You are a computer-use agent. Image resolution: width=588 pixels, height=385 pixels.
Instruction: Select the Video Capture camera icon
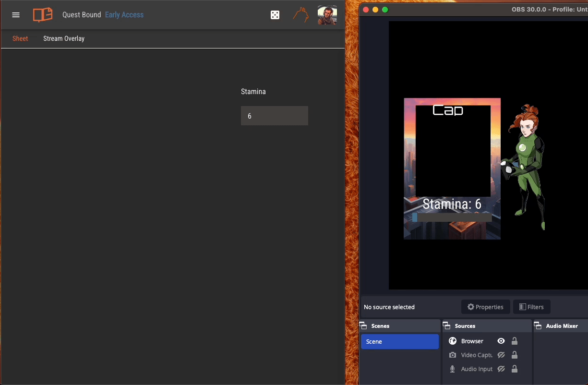pos(452,355)
